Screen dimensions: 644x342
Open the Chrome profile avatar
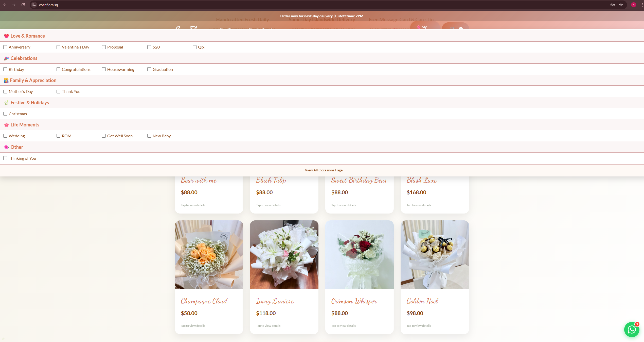click(633, 5)
